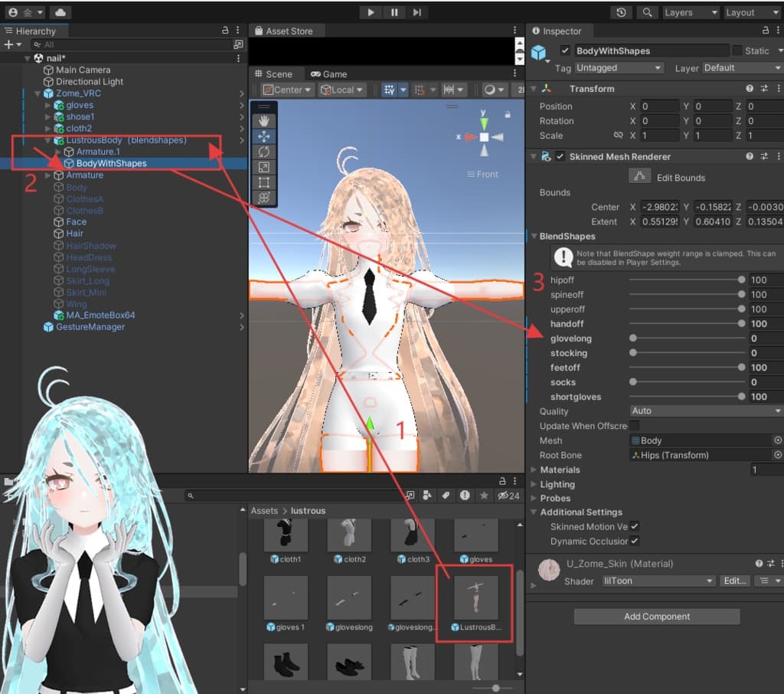Switch to the Game tab

[x=328, y=74]
